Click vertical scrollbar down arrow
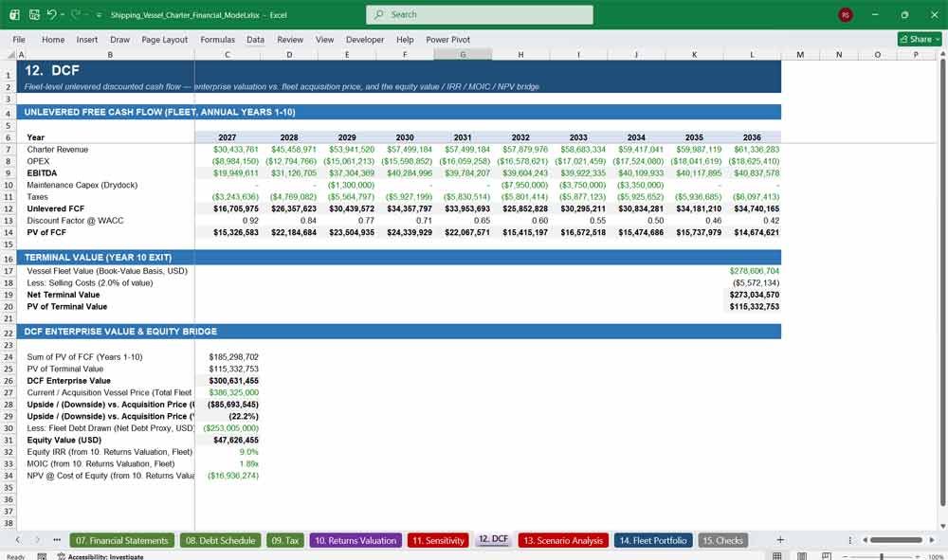This screenshot has width=948, height=560. pos(942,526)
